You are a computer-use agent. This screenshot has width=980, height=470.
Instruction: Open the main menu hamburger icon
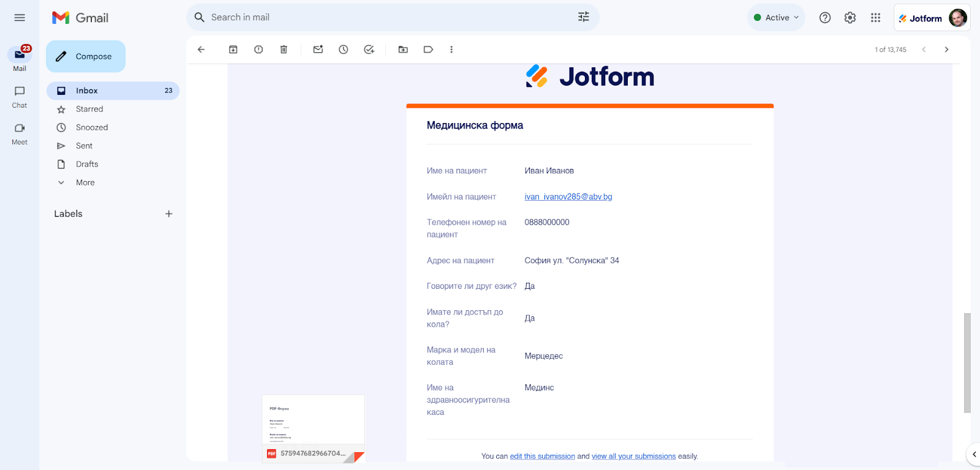click(20, 18)
